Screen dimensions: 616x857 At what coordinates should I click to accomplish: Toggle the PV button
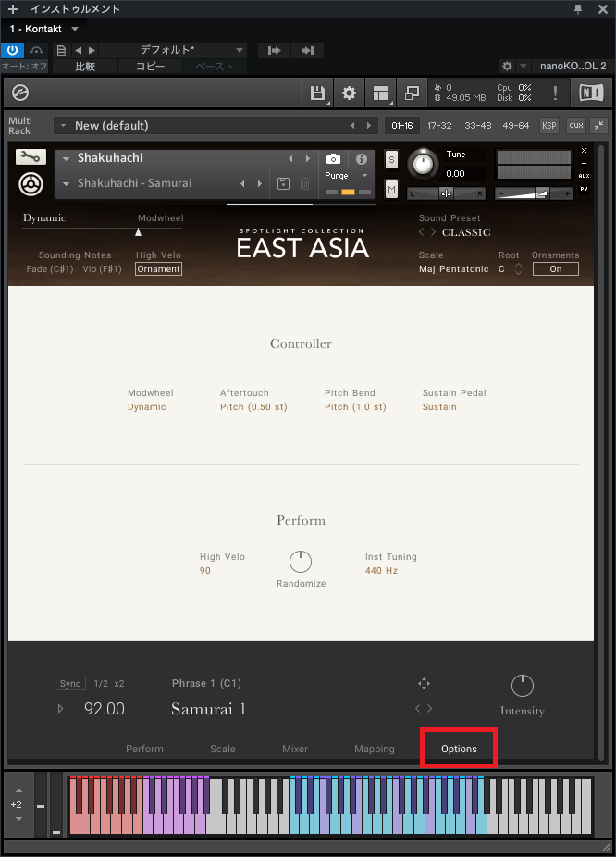pos(584,189)
